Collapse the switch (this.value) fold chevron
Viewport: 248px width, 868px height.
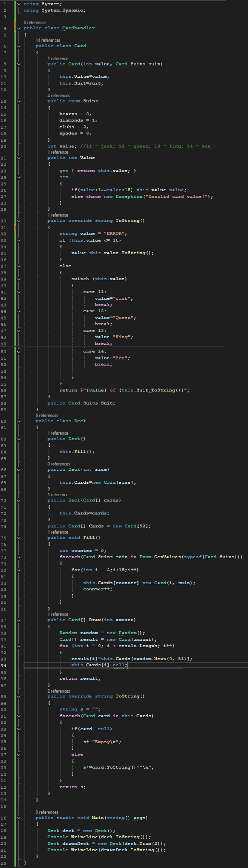pyautogui.click(x=19, y=279)
